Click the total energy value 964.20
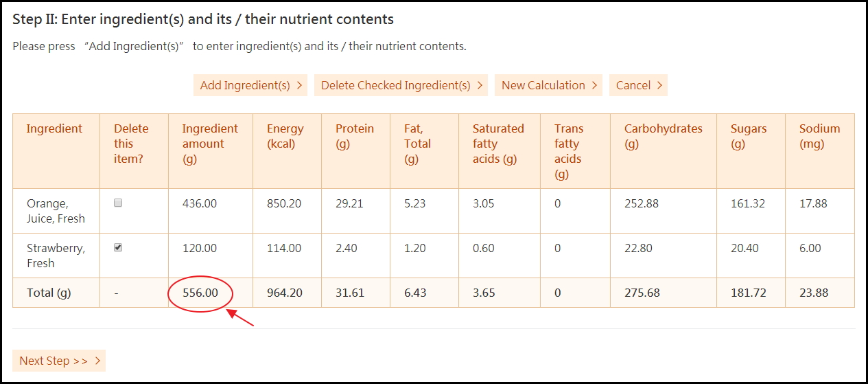The image size is (868, 384). [284, 293]
